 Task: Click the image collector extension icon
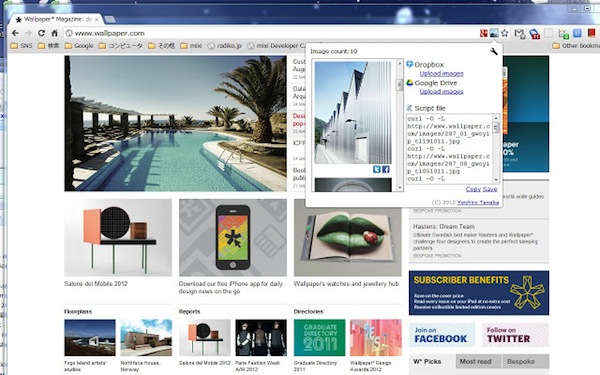point(494,33)
